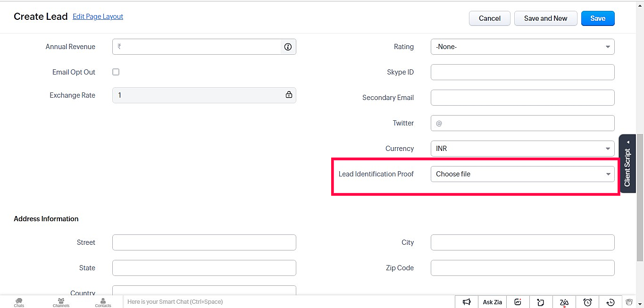Click the Save and New button
Screen dimensions: 644x308
[x=545, y=18]
